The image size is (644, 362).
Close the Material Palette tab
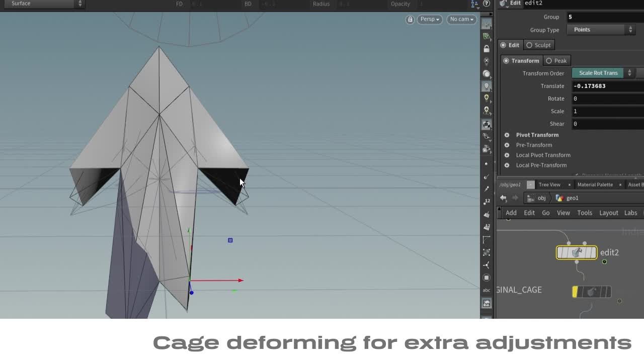click(x=620, y=185)
